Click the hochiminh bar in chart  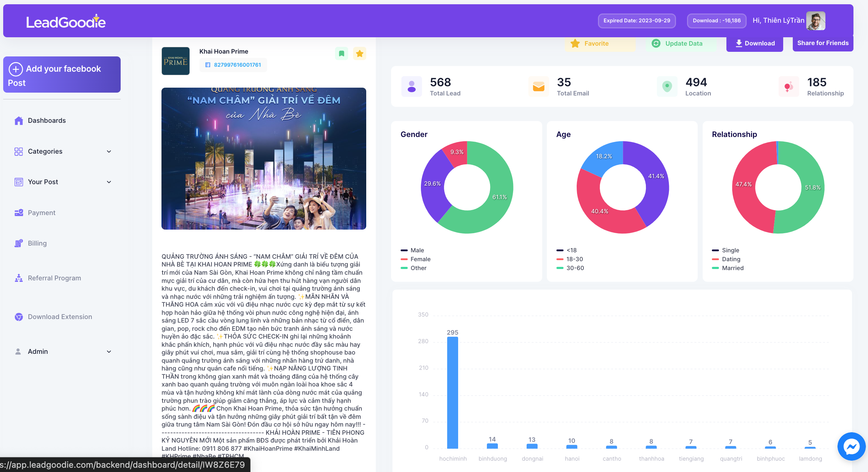[x=452, y=393]
